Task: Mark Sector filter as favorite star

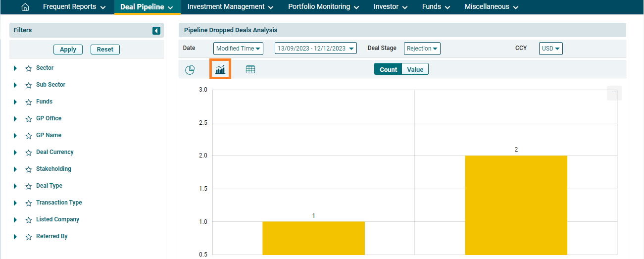Action: coord(29,68)
